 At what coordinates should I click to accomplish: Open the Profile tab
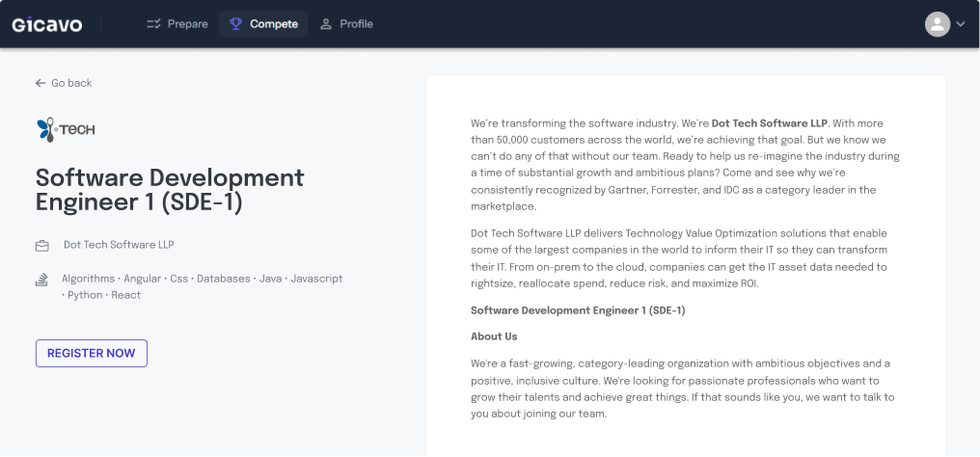[346, 24]
